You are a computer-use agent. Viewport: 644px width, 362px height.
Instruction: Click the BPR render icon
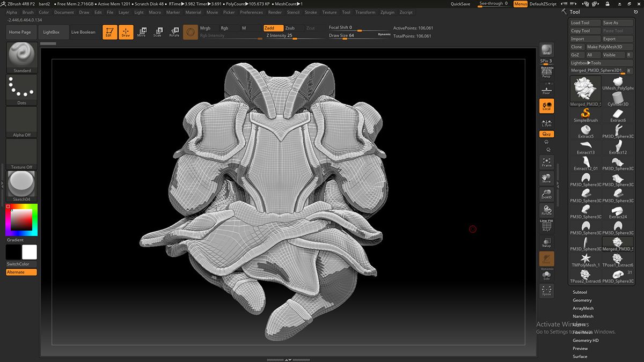point(546,50)
